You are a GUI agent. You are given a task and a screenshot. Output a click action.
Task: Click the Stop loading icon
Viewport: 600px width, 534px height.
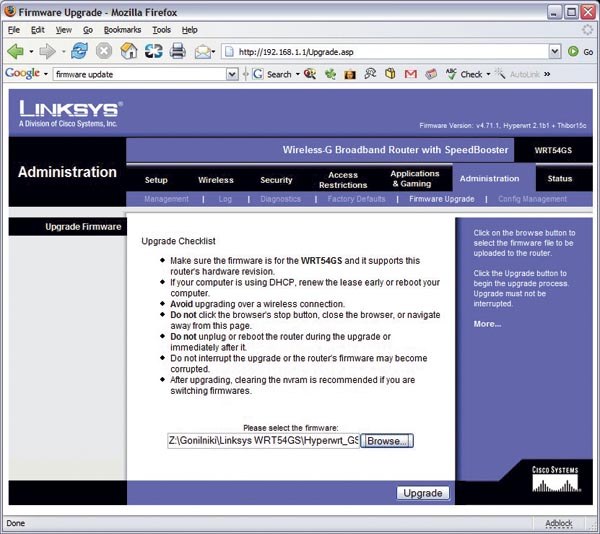click(x=104, y=51)
